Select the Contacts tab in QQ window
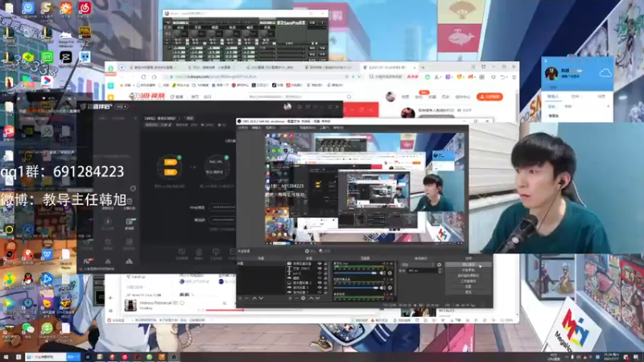Viewport: 644px width, 362px height. [553, 97]
